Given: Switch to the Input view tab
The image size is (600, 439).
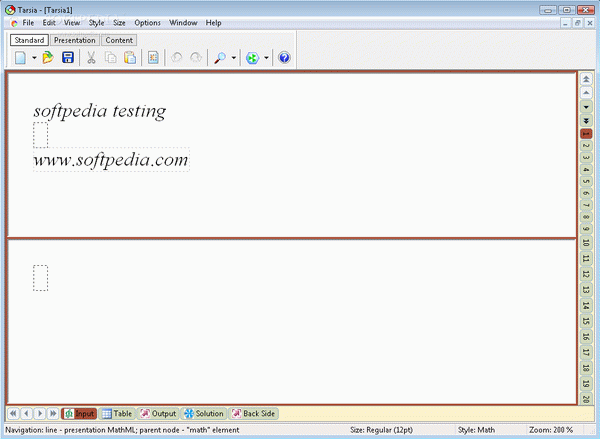Looking at the screenshot, I should click(x=79, y=414).
